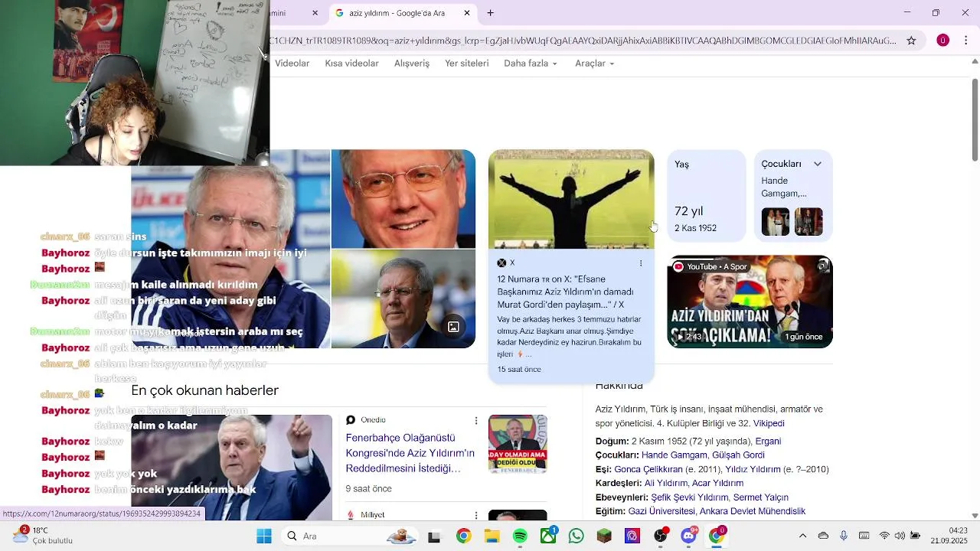The height and width of the screenshot is (551, 980).
Task: Open the Gazi Üniversitesi link
Action: (661, 511)
